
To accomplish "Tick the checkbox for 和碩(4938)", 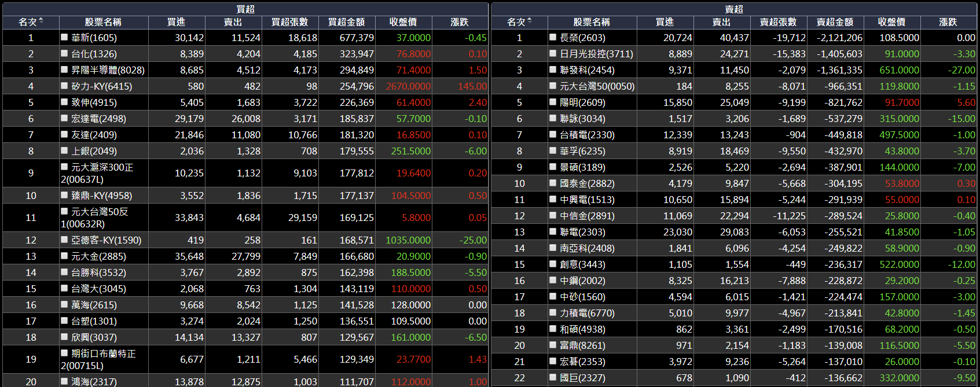I will coord(553,329).
